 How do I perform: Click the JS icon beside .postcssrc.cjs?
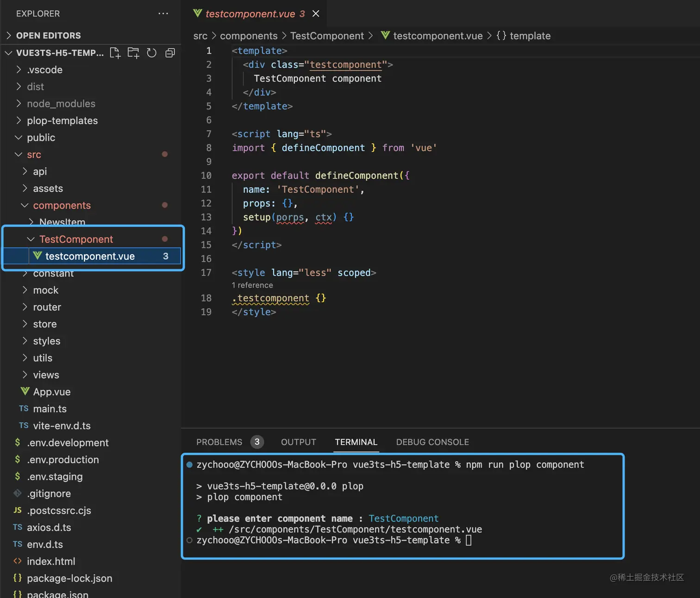17,510
